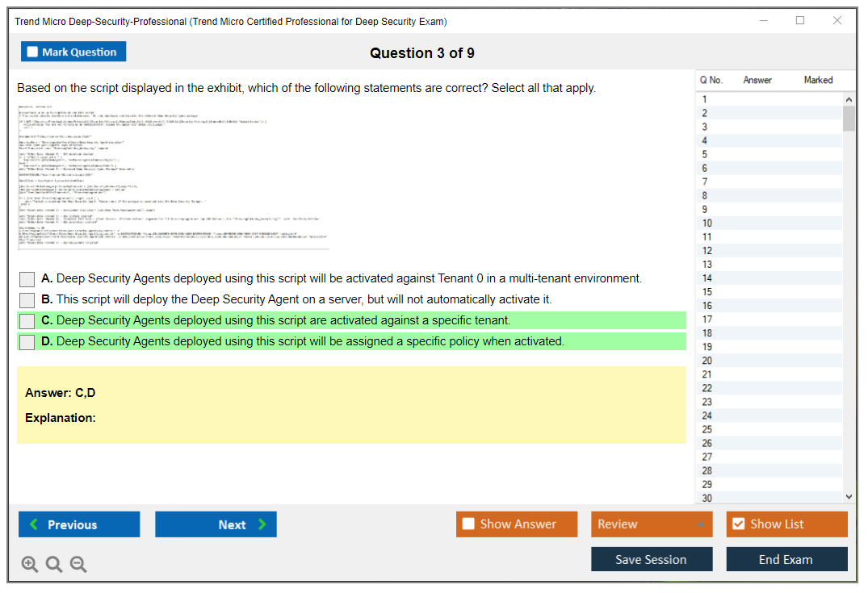Click the green left arrow on Previous

coord(34,524)
